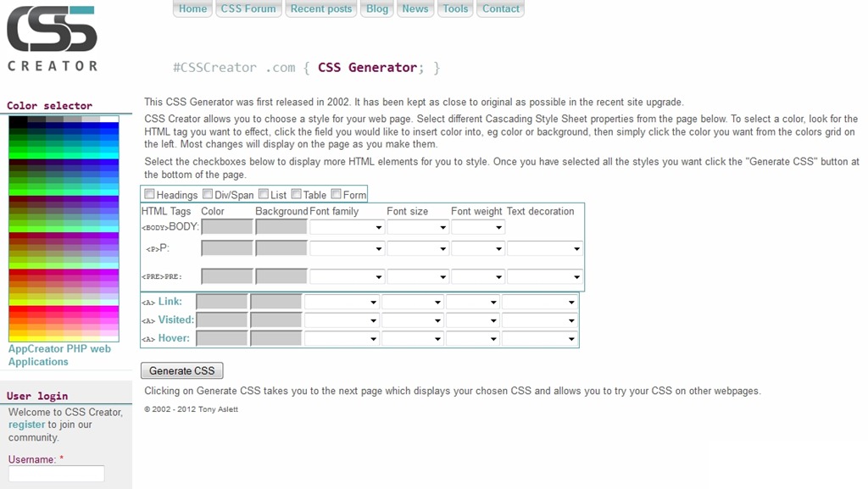
Task: Click the P Color field
Action: pos(227,248)
